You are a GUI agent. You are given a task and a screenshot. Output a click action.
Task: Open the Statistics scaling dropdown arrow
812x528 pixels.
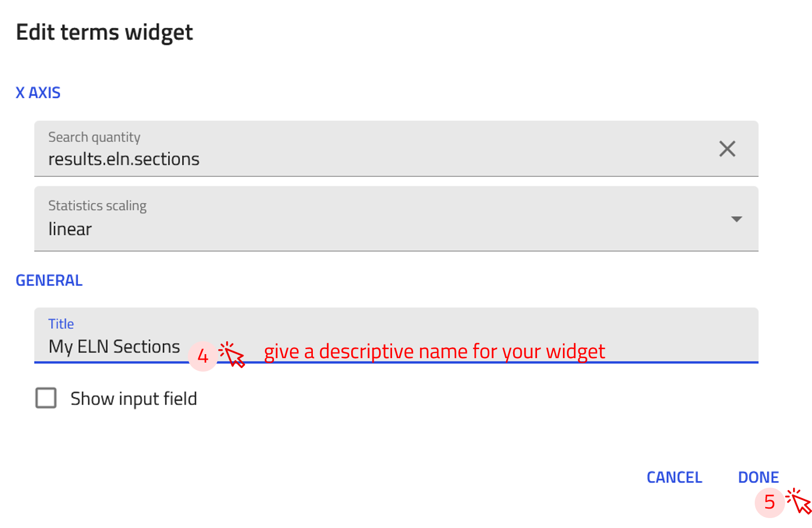pos(736,219)
